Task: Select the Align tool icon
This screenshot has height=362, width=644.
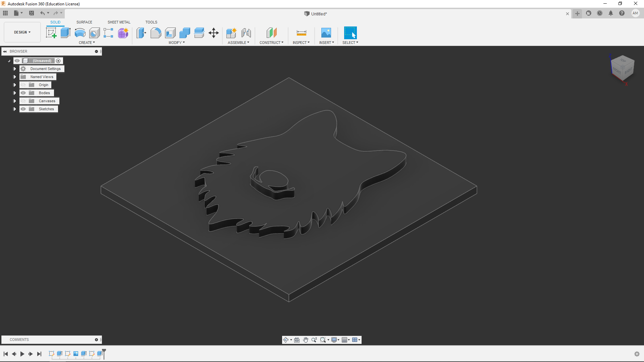Action: [x=199, y=33]
